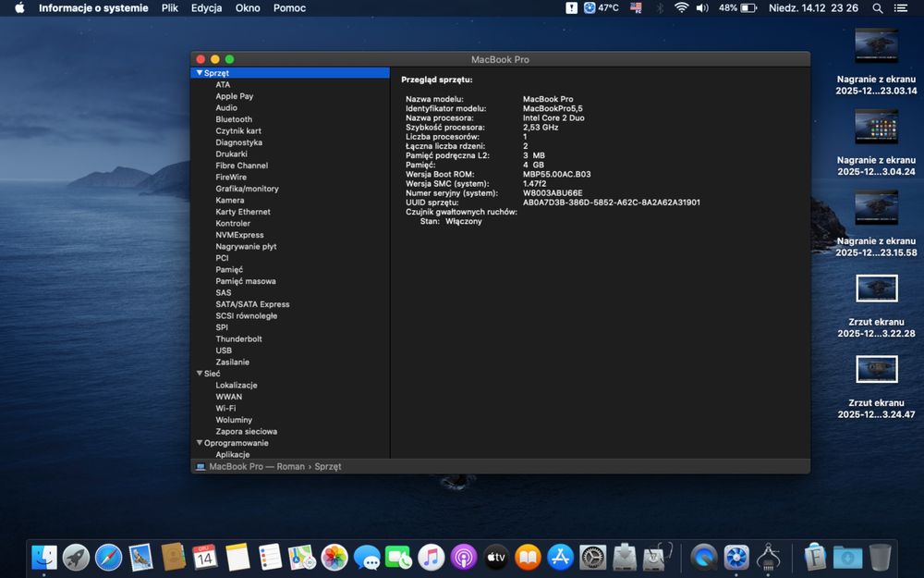Select Zapora sieciowa in the sidebar
Viewport: 924px width, 578px height.
(246, 431)
